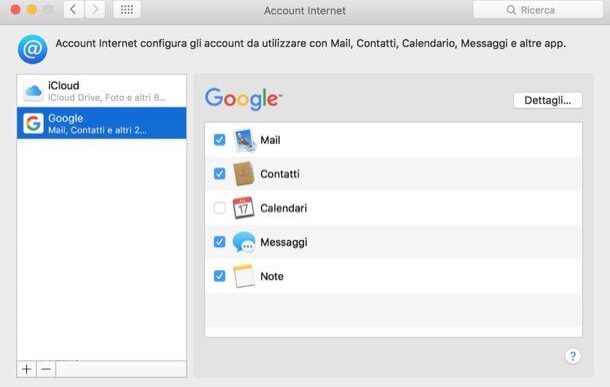The width and height of the screenshot is (610, 387).
Task: Click the 'Messaggi' service label
Action: pos(284,242)
